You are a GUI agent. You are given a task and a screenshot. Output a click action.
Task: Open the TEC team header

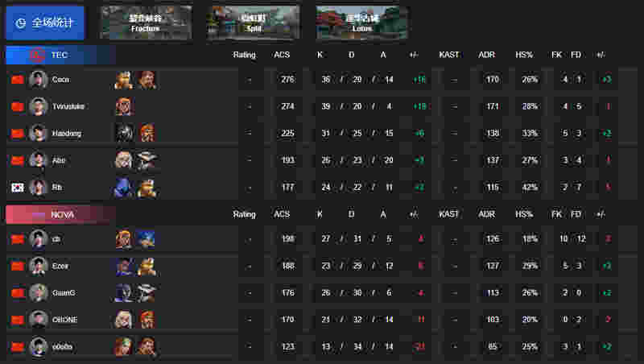60,55
